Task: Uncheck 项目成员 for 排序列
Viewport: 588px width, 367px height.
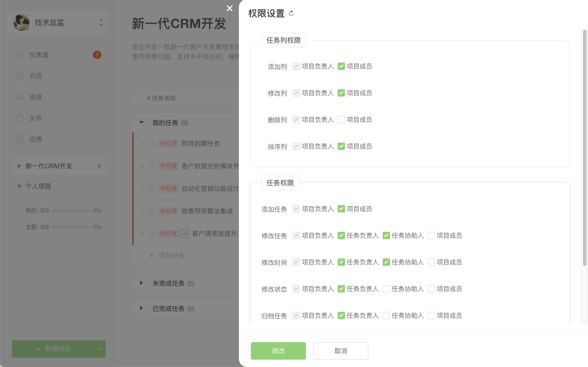Action: pos(341,146)
